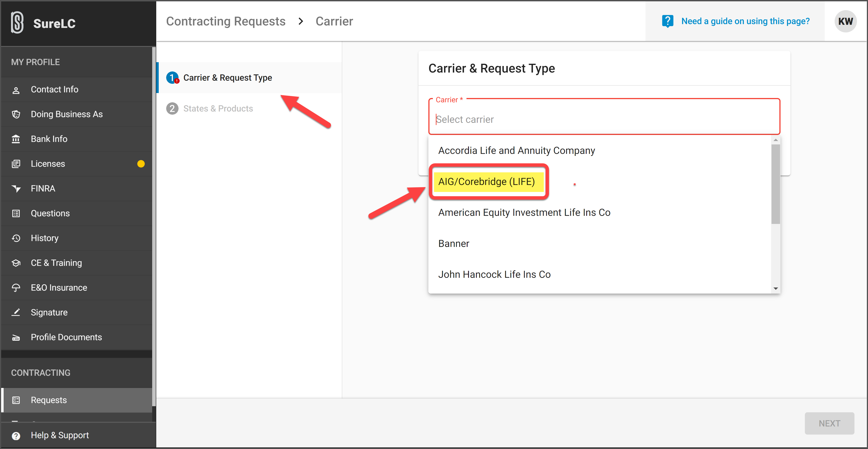Open Contact Info in the sidebar

(77, 90)
